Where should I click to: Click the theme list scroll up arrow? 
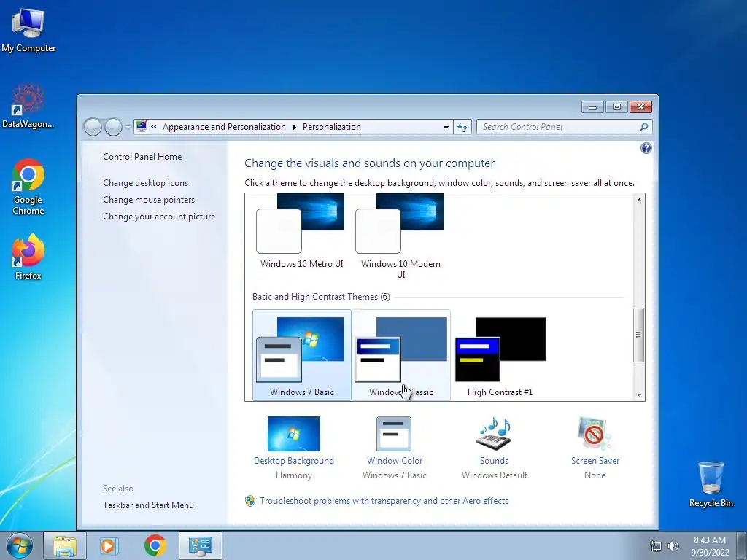[x=639, y=200]
